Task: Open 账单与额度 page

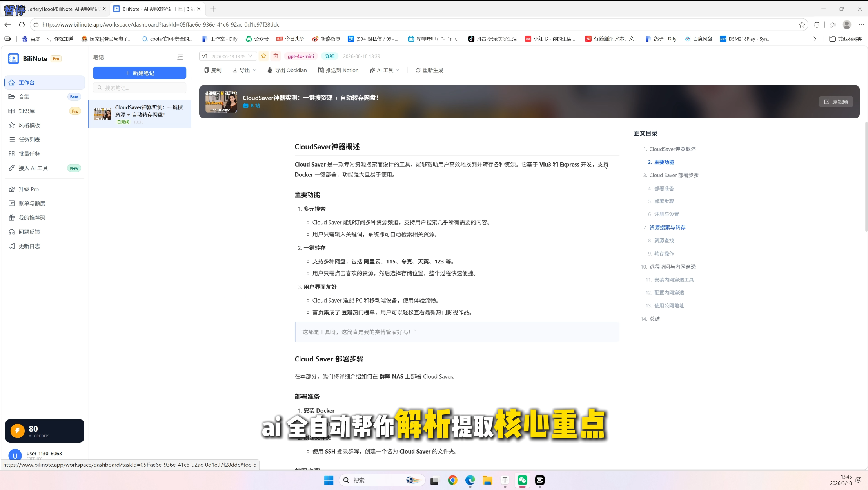Action: (45, 203)
